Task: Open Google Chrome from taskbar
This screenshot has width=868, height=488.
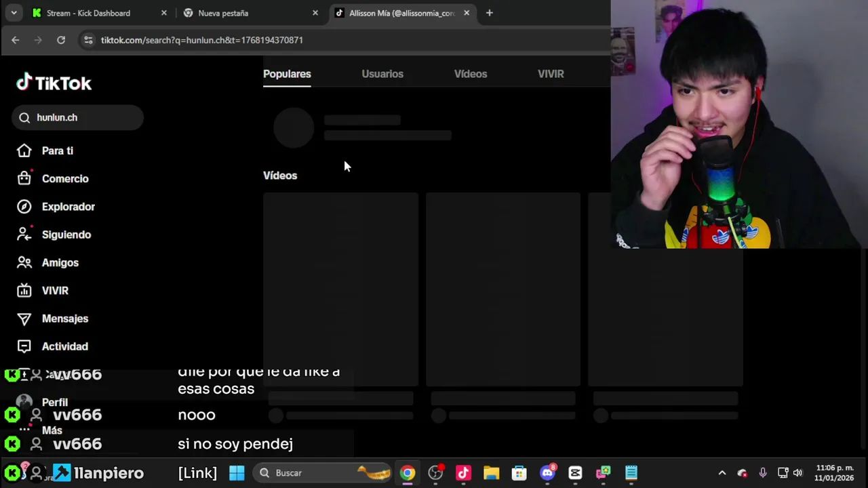Action: click(x=408, y=473)
